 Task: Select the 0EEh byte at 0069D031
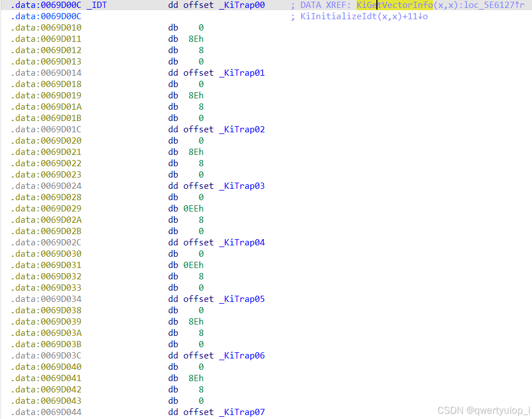coord(194,265)
